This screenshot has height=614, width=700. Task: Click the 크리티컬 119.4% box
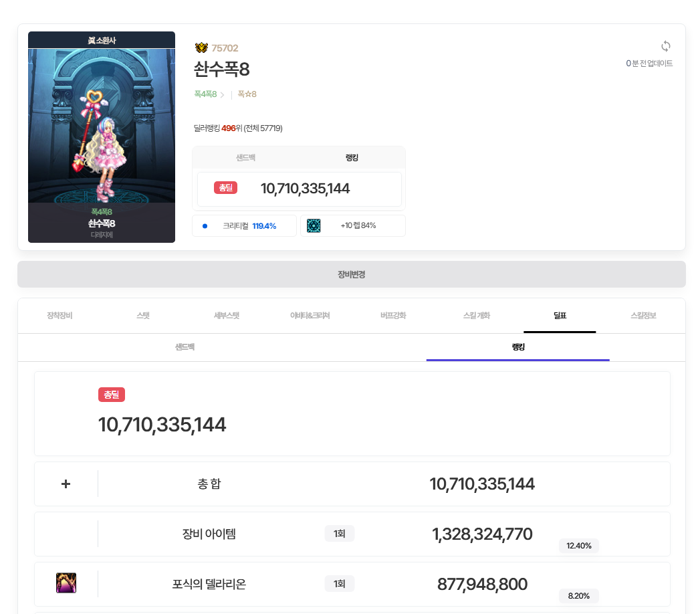click(244, 226)
